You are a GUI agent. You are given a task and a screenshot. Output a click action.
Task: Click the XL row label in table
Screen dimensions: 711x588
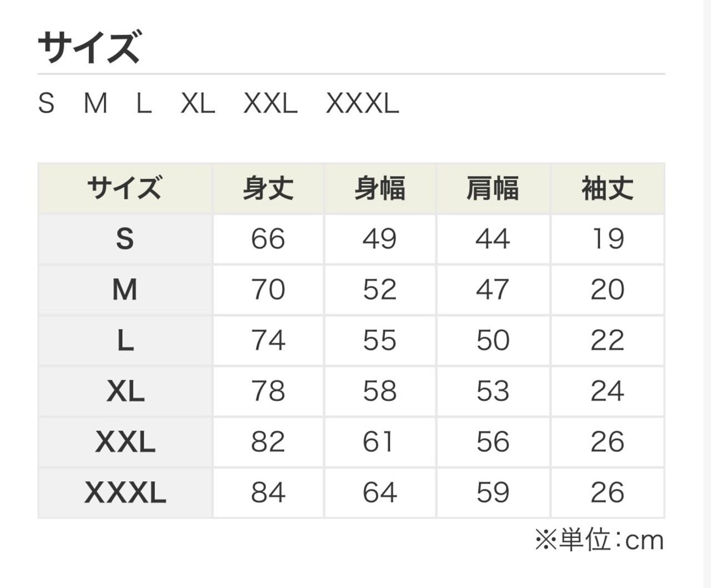(x=125, y=391)
